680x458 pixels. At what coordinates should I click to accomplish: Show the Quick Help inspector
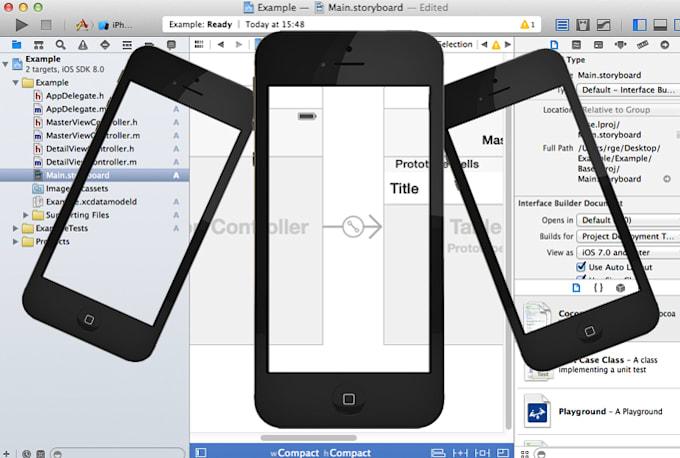click(x=576, y=45)
